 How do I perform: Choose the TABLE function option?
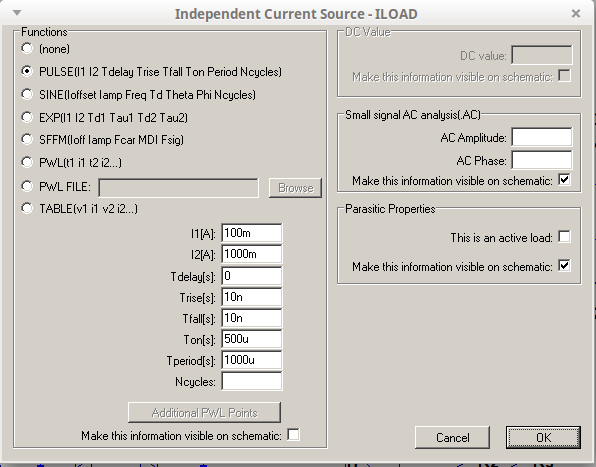click(x=27, y=208)
